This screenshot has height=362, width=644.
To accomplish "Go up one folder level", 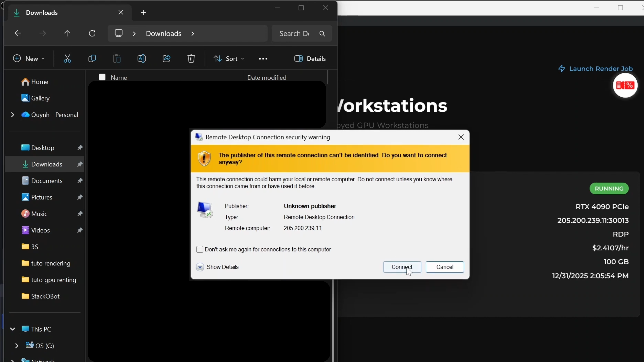I will click(x=67, y=33).
